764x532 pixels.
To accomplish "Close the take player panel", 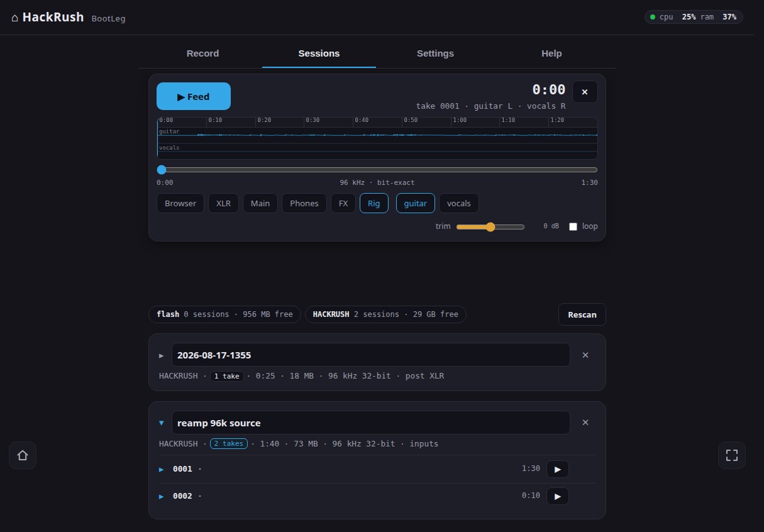I will click(585, 92).
